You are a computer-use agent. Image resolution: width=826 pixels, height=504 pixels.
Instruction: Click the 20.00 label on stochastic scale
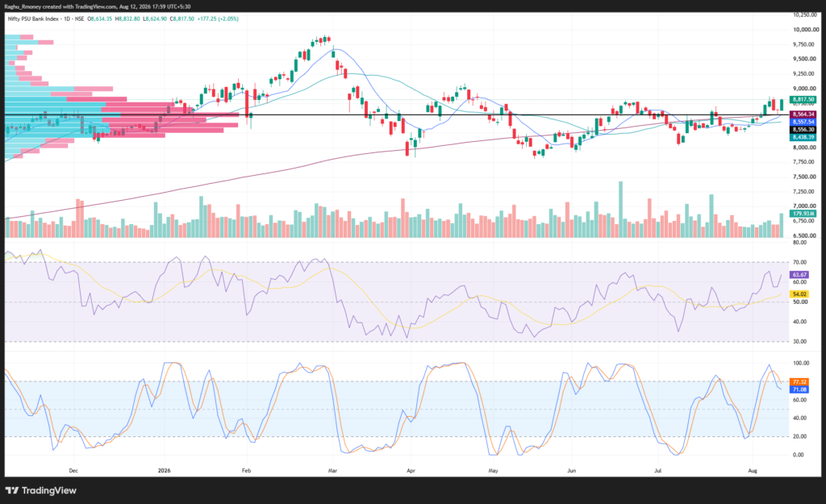click(799, 436)
